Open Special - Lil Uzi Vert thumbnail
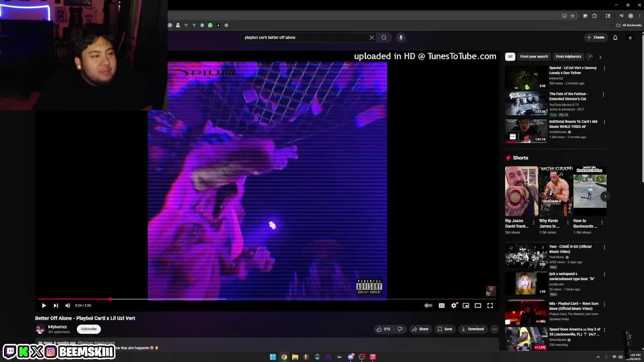Image resolution: width=644 pixels, height=362 pixels. [526, 77]
